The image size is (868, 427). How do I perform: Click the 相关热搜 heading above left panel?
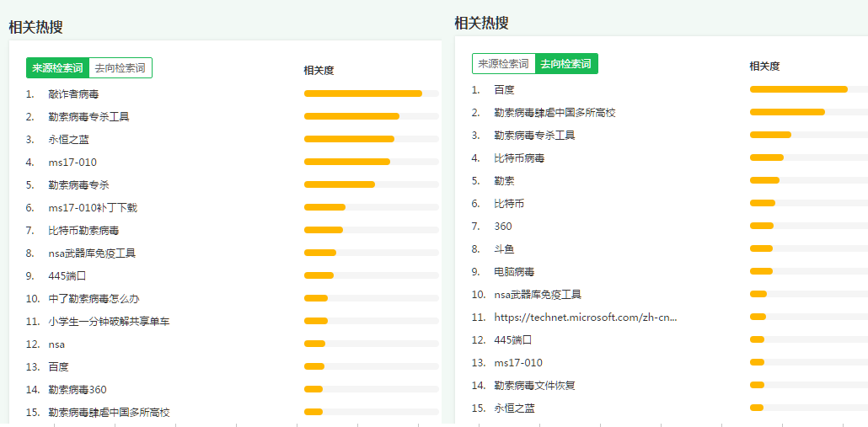[x=35, y=27]
